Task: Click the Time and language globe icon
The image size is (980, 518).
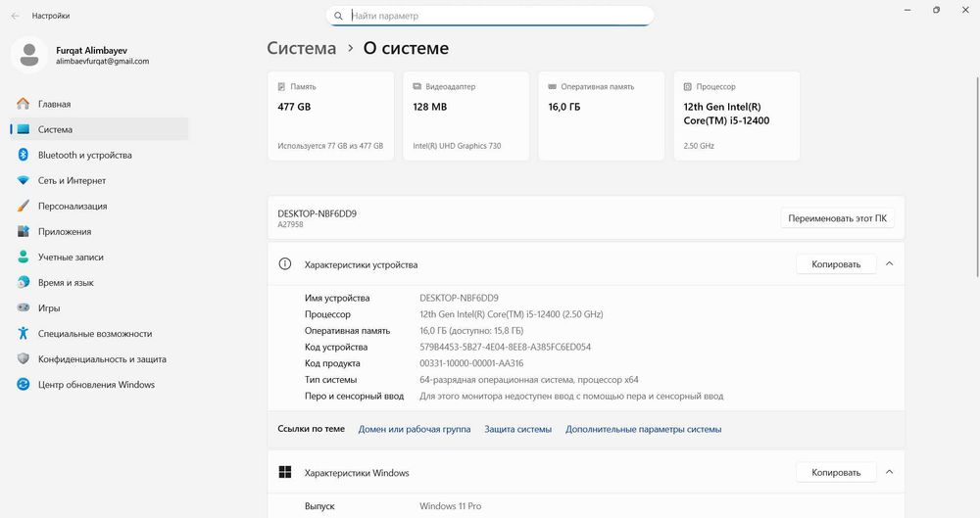Action: click(24, 282)
